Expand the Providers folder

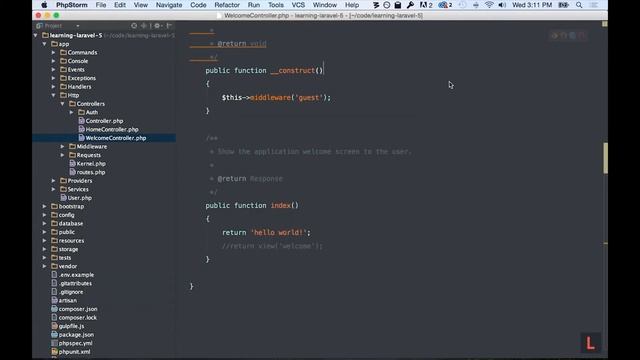point(53,181)
